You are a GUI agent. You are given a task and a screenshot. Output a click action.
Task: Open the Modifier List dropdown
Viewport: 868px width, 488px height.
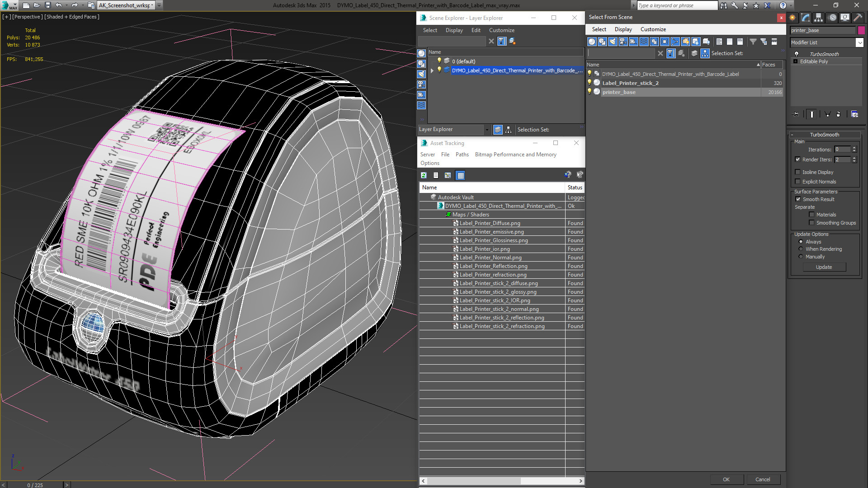tap(859, 42)
